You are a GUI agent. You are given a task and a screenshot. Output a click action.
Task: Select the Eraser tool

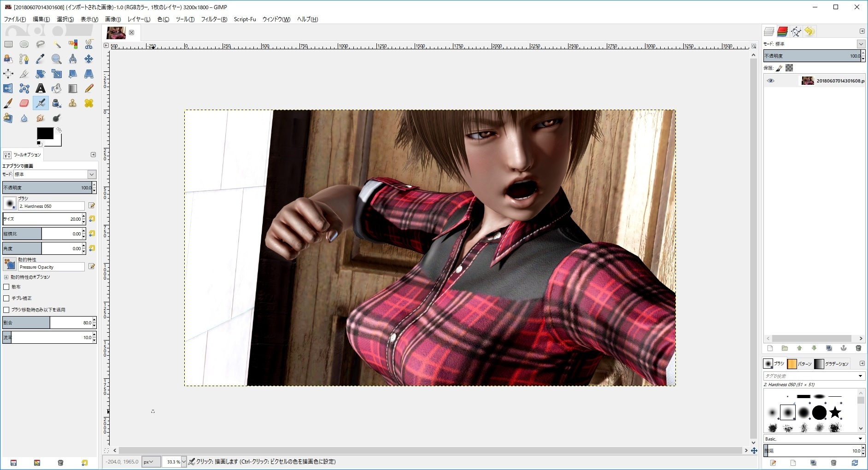24,103
